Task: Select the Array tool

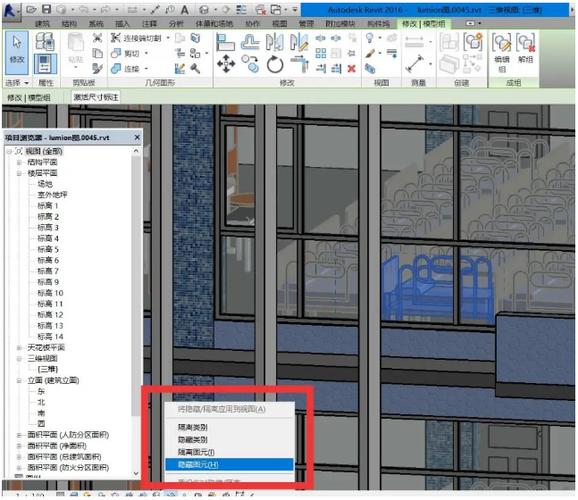Action: click(x=321, y=53)
